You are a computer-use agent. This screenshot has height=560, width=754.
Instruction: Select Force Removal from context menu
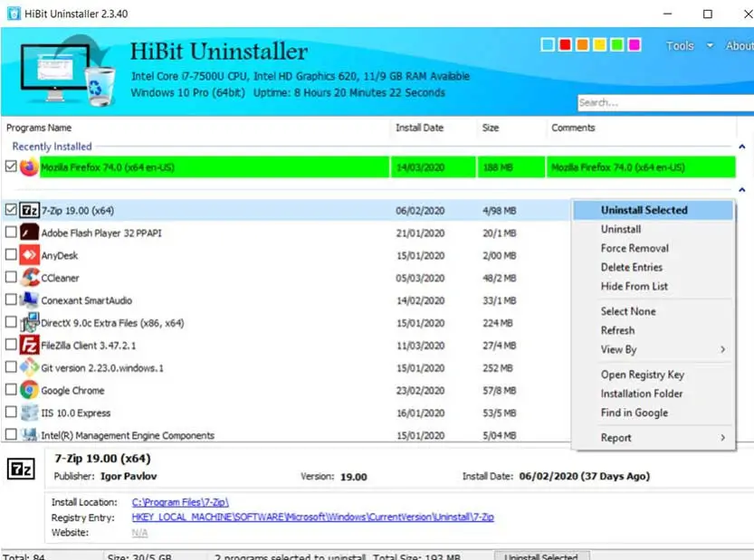coord(653,249)
